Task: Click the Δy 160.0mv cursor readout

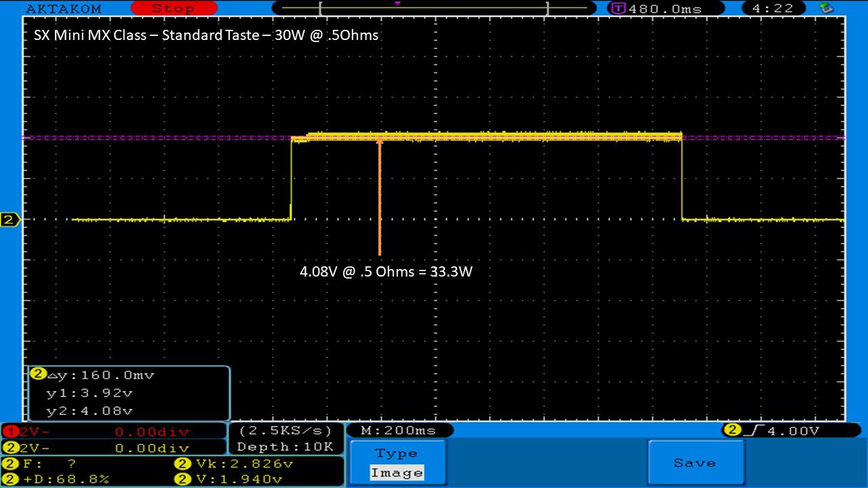Action: pyautogui.click(x=97, y=375)
